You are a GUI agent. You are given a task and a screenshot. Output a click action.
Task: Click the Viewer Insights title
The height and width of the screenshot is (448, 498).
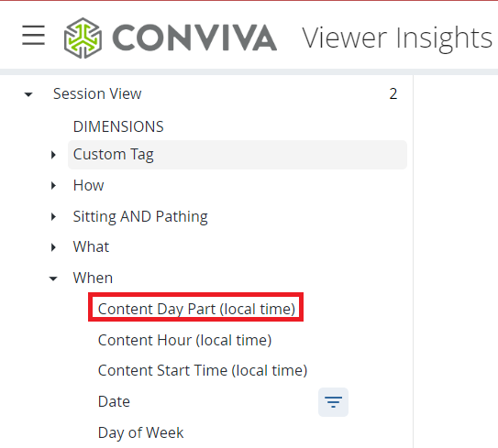click(397, 38)
